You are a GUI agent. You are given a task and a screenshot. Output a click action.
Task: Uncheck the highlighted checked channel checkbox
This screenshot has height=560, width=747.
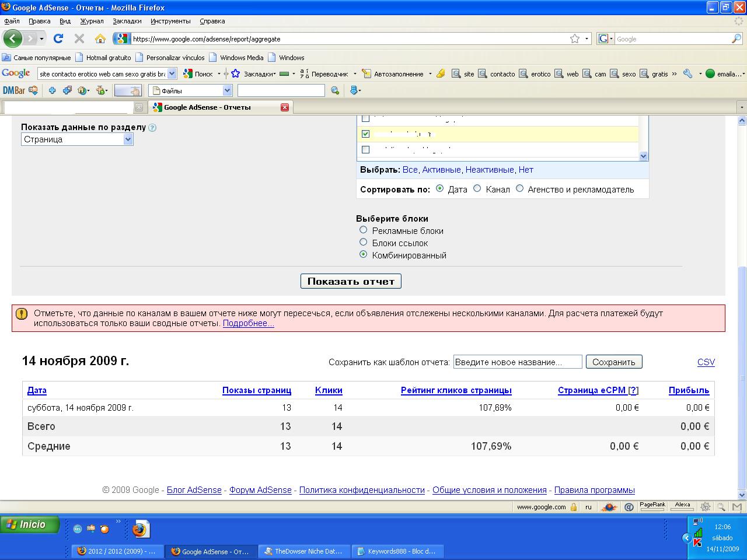[366, 134]
